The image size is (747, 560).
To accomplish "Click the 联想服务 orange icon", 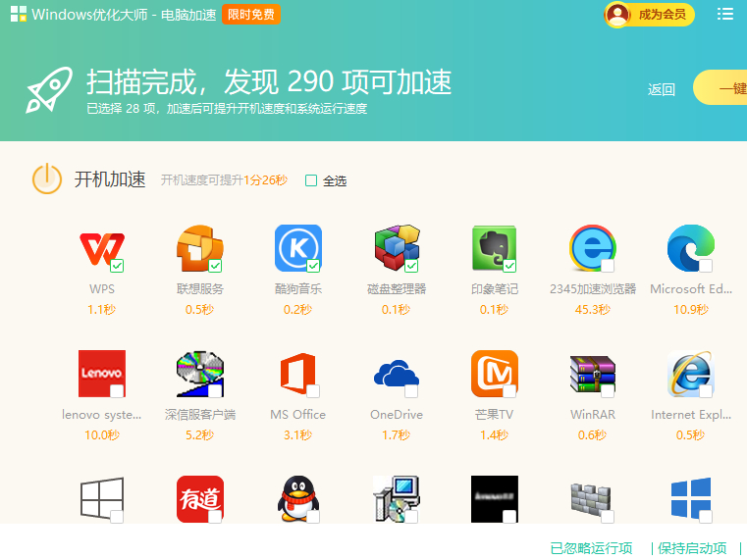I will pos(200,248).
